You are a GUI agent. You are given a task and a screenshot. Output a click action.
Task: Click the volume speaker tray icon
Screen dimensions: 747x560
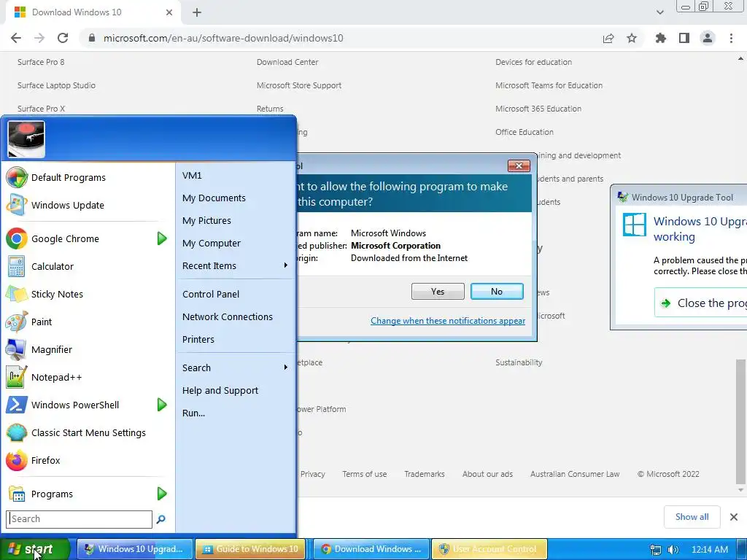coord(673,550)
